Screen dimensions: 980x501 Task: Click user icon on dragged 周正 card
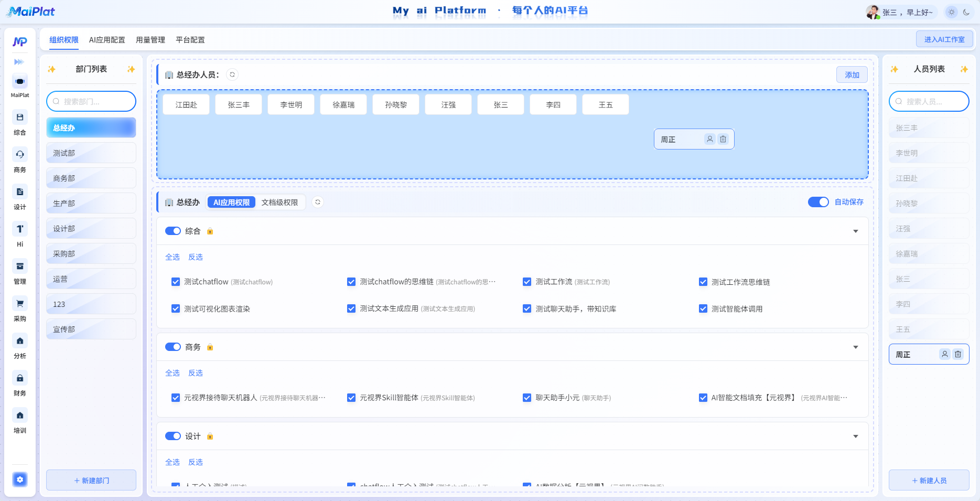point(709,139)
